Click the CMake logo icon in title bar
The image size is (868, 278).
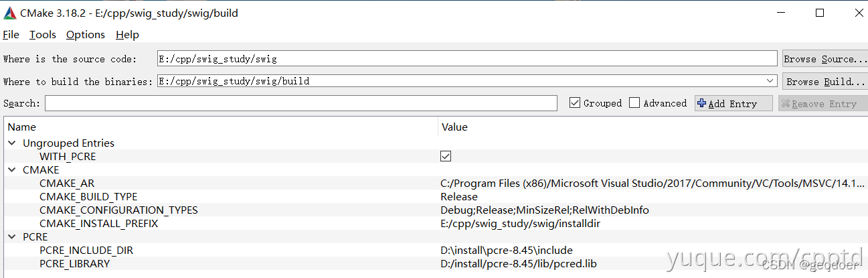point(10,13)
